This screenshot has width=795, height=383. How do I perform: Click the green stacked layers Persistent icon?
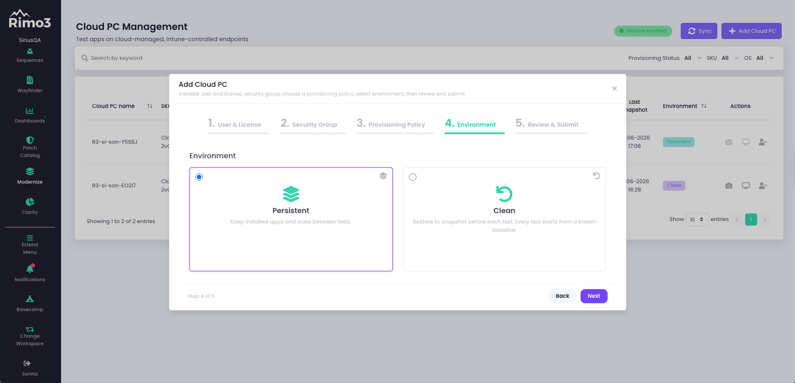click(291, 194)
